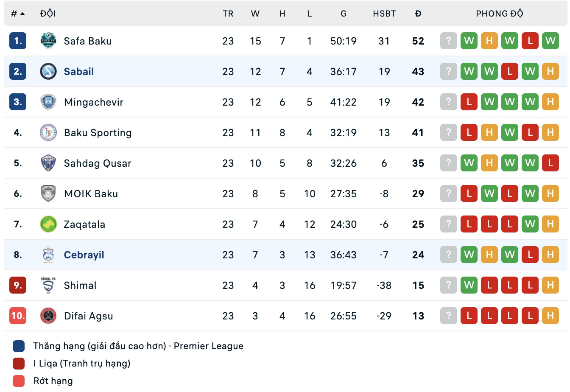Open the Sabail team link

coord(79,71)
